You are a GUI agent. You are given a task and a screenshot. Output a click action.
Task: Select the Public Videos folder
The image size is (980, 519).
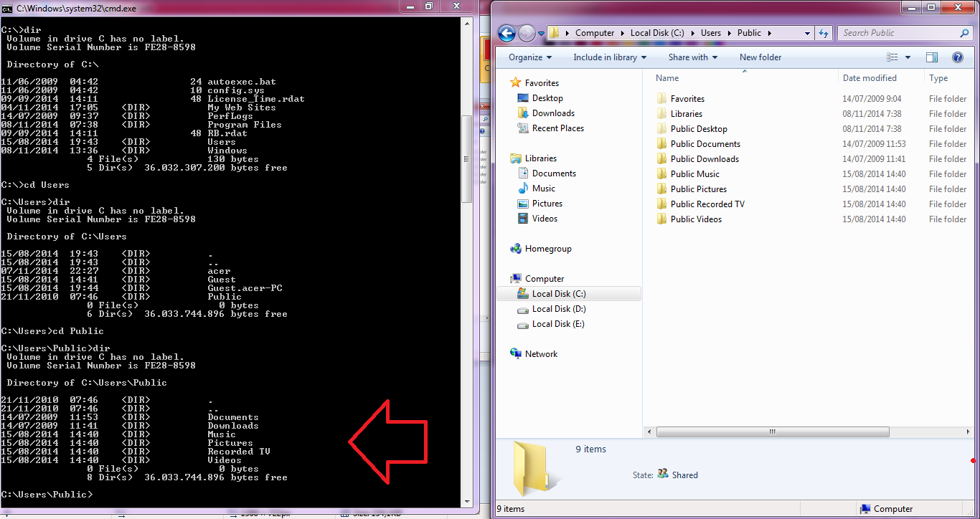coord(696,219)
